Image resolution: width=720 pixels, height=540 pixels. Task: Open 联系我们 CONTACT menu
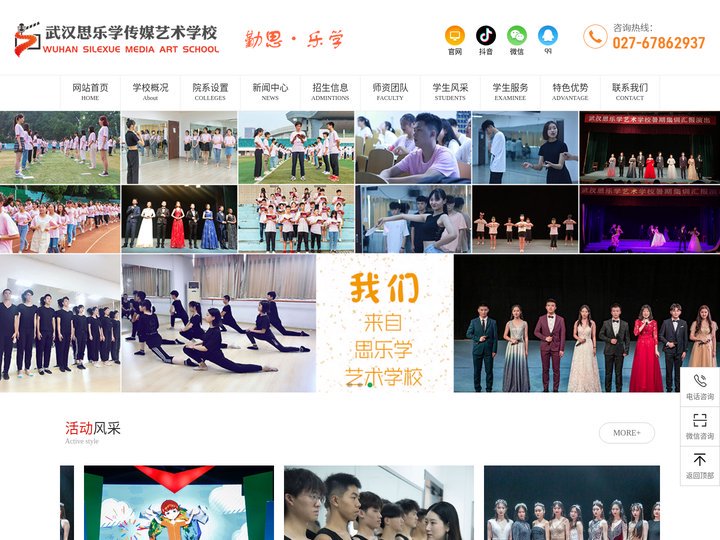coord(630,91)
